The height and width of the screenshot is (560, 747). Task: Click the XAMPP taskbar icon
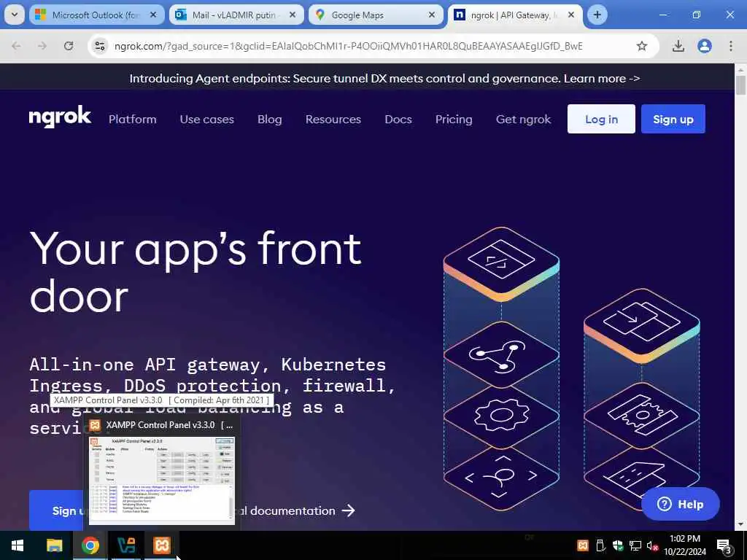pyautogui.click(x=161, y=545)
